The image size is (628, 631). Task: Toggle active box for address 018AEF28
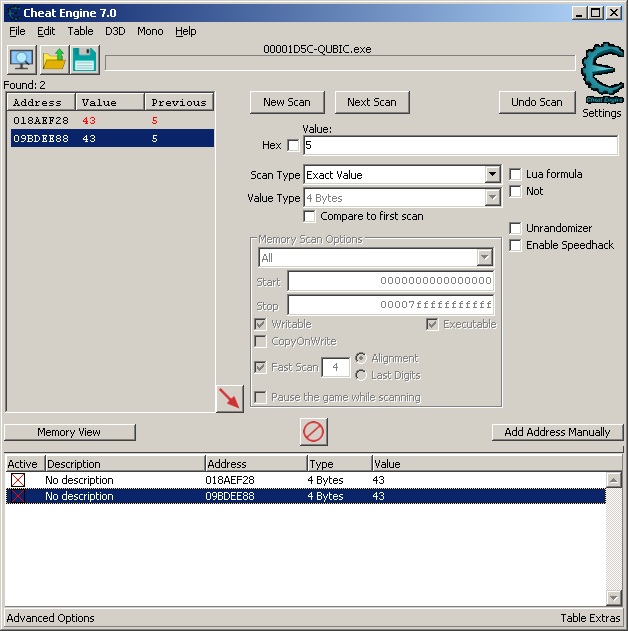(x=18, y=480)
